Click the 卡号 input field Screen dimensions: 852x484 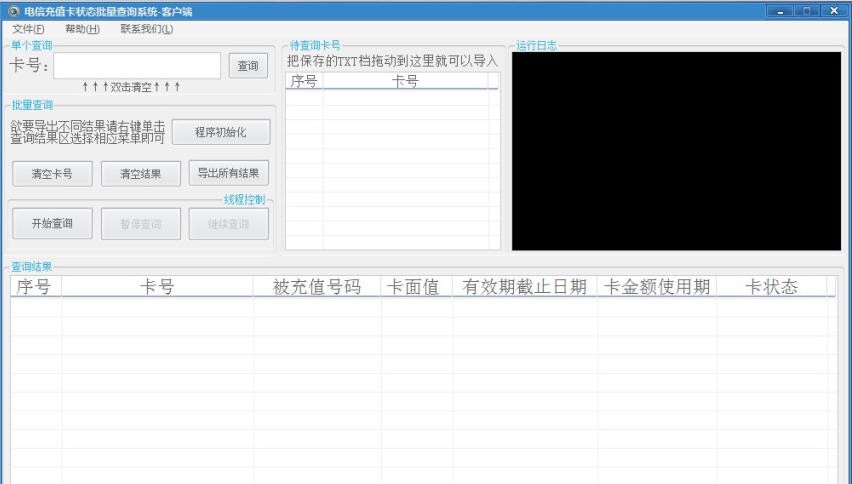[137, 66]
